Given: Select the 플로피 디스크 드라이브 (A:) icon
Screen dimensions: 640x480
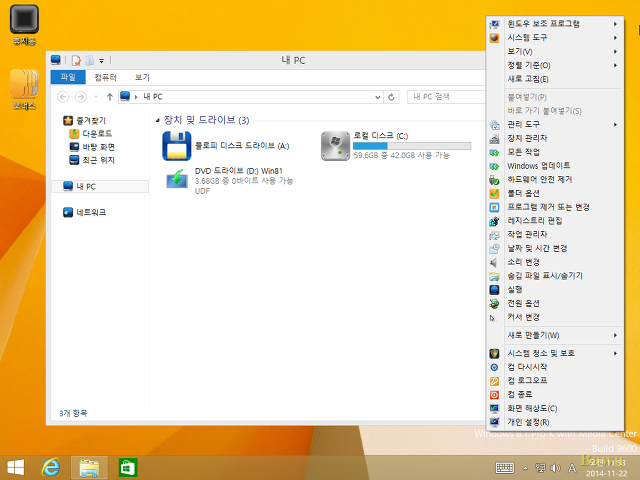Looking at the screenshot, I should tap(176, 146).
